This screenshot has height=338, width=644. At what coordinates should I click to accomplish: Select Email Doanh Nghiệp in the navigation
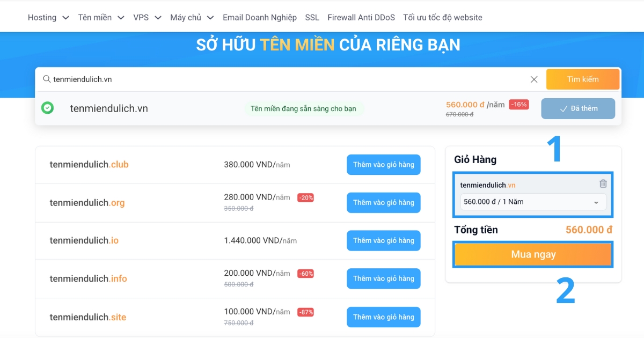[260, 17]
